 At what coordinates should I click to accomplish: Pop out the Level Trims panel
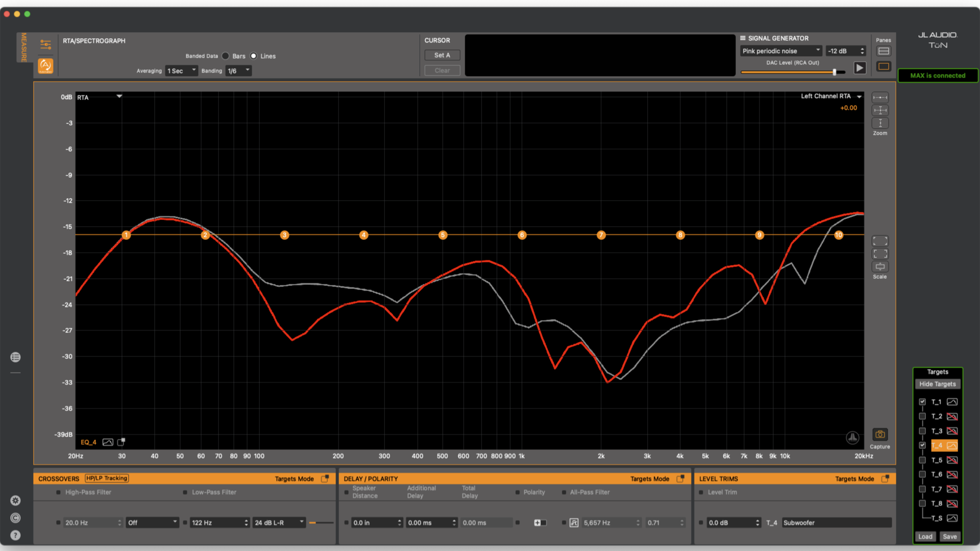point(885,479)
